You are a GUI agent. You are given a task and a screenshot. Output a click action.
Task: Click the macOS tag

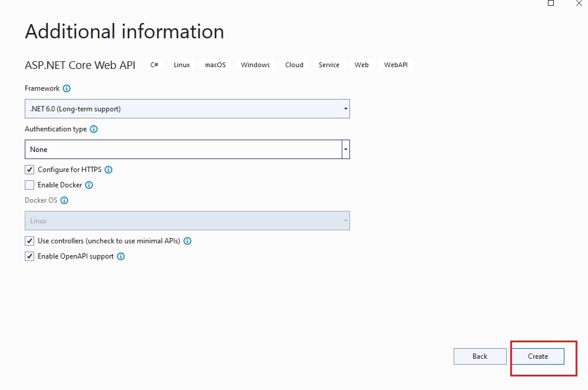215,65
